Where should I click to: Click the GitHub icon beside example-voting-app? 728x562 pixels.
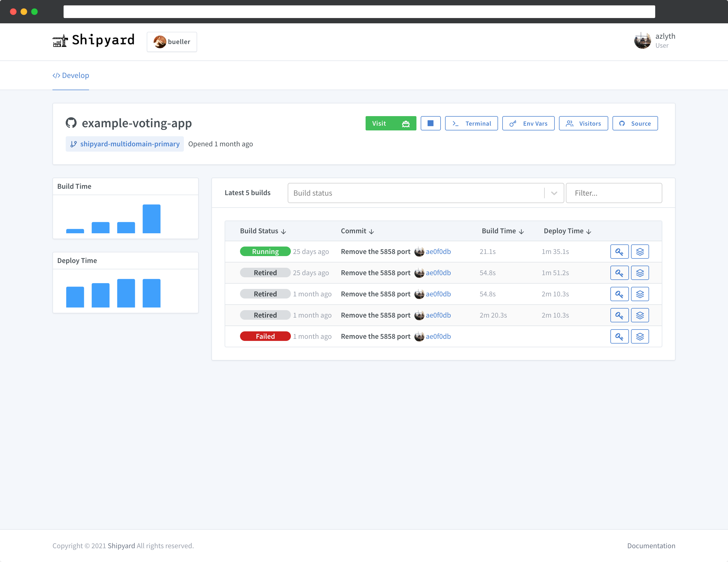(x=71, y=123)
